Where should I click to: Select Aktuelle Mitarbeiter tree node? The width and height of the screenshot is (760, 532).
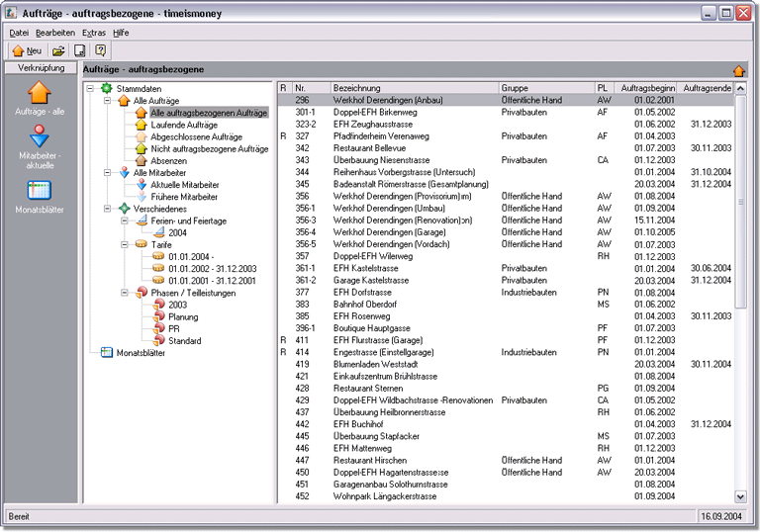click(x=185, y=185)
